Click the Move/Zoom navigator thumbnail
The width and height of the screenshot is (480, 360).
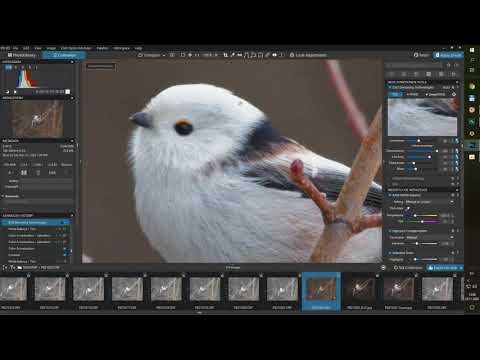coord(36,119)
